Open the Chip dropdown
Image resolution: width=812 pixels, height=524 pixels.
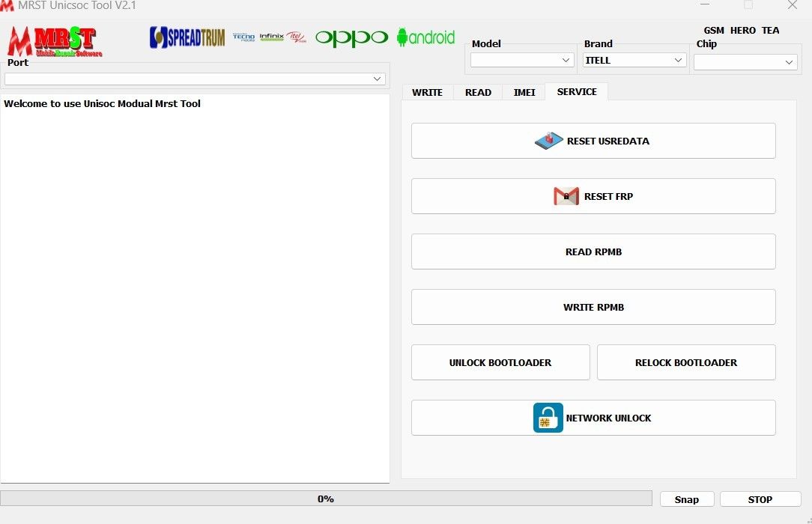coord(746,62)
